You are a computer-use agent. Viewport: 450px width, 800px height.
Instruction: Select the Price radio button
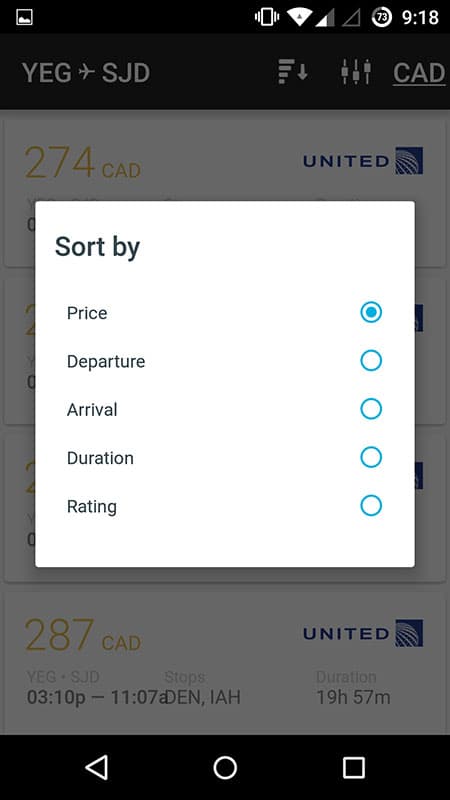pos(371,312)
